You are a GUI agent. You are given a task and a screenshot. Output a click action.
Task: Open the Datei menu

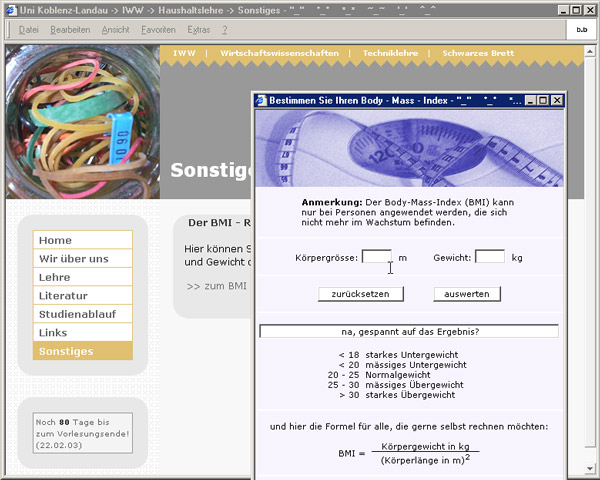pos(28,30)
